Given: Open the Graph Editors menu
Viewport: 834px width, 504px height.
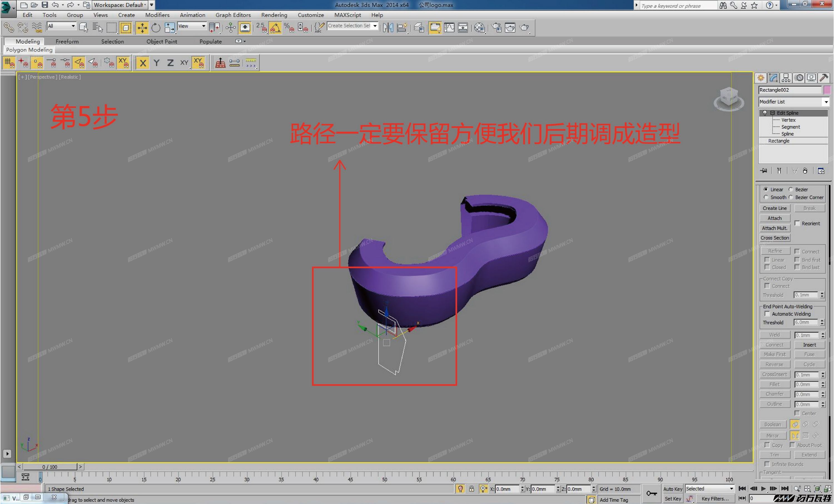Looking at the screenshot, I should tap(233, 15).
